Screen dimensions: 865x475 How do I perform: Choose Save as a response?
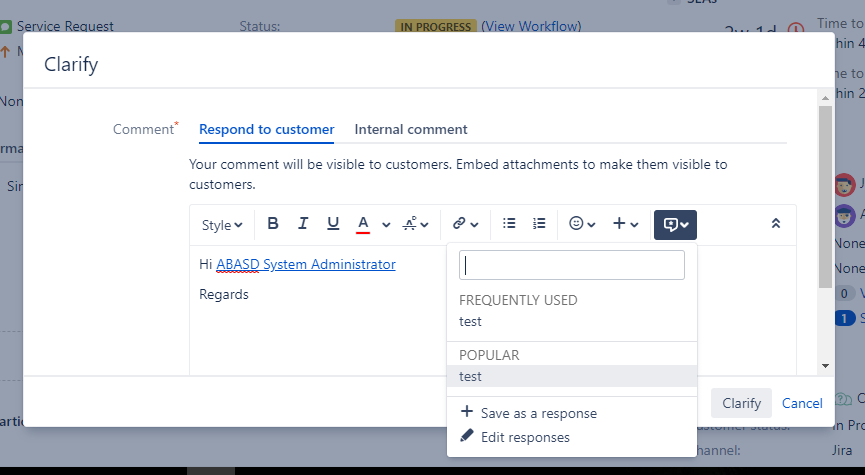click(x=528, y=413)
